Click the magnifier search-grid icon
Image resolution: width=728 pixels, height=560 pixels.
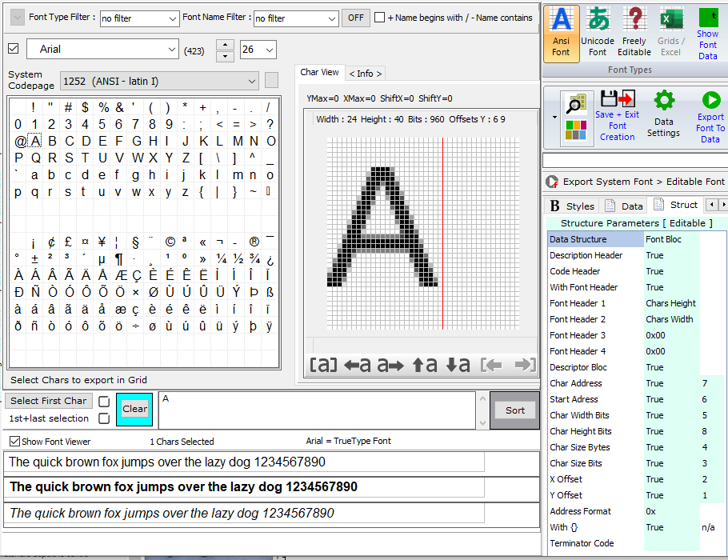(576, 104)
